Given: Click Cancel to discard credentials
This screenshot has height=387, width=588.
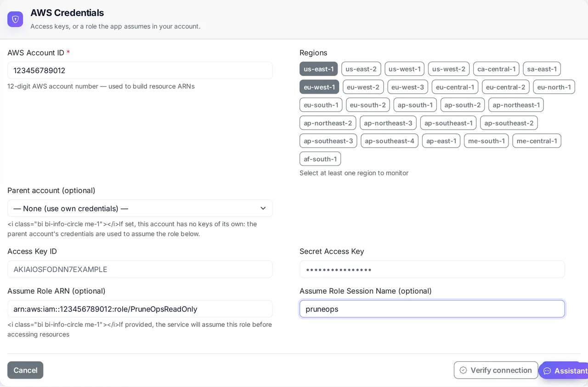Looking at the screenshot, I should click(25, 370).
